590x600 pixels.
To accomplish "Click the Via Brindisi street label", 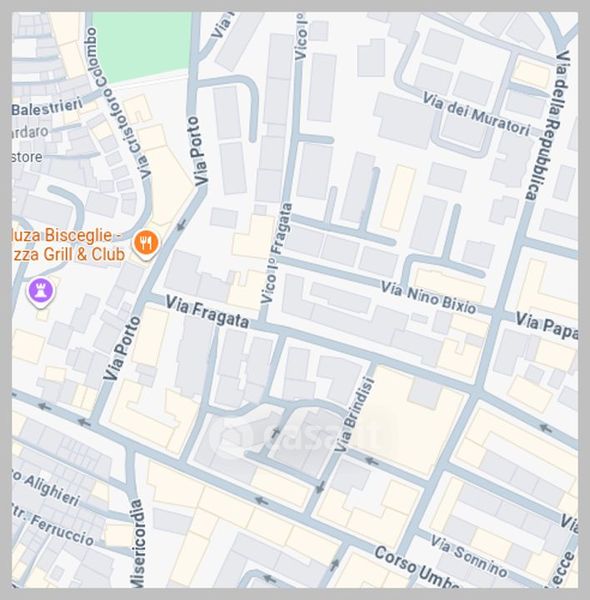I will click(353, 414).
